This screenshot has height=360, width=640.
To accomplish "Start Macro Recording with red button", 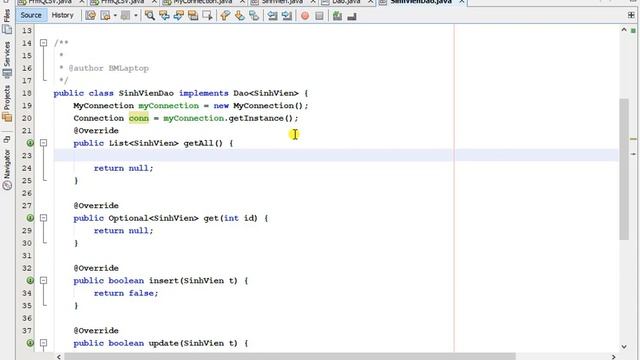I will (304, 16).
